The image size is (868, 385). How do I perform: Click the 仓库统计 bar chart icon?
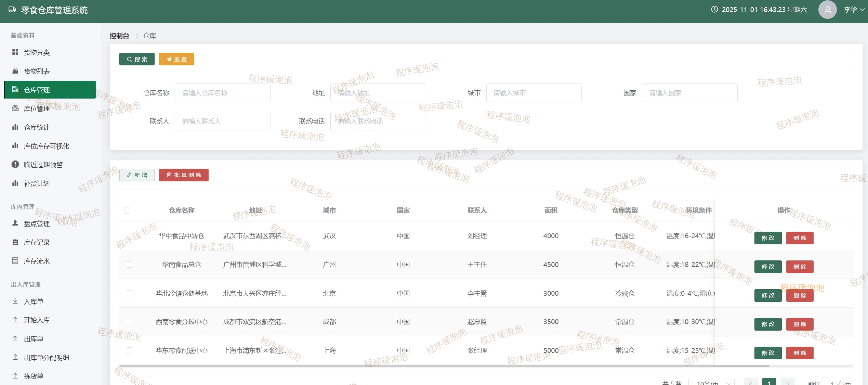[15, 127]
